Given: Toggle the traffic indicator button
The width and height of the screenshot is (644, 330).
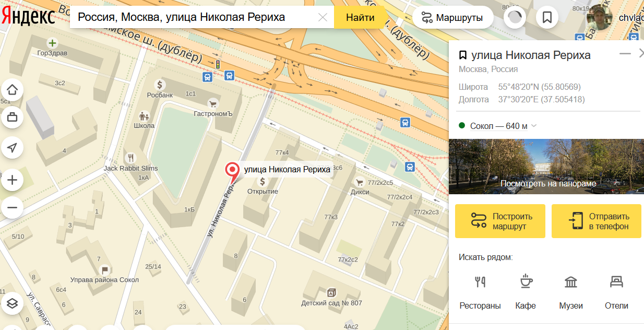Looking at the screenshot, I should 515,17.
